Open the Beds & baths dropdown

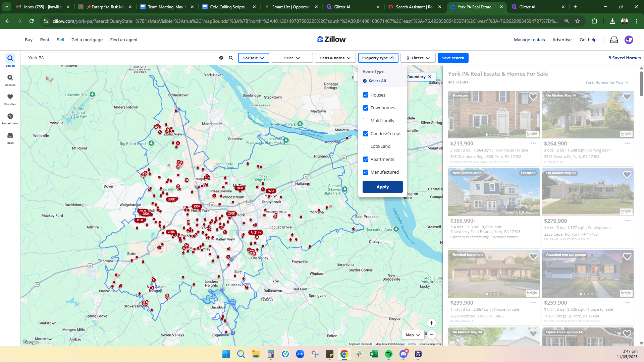pyautogui.click(x=335, y=58)
